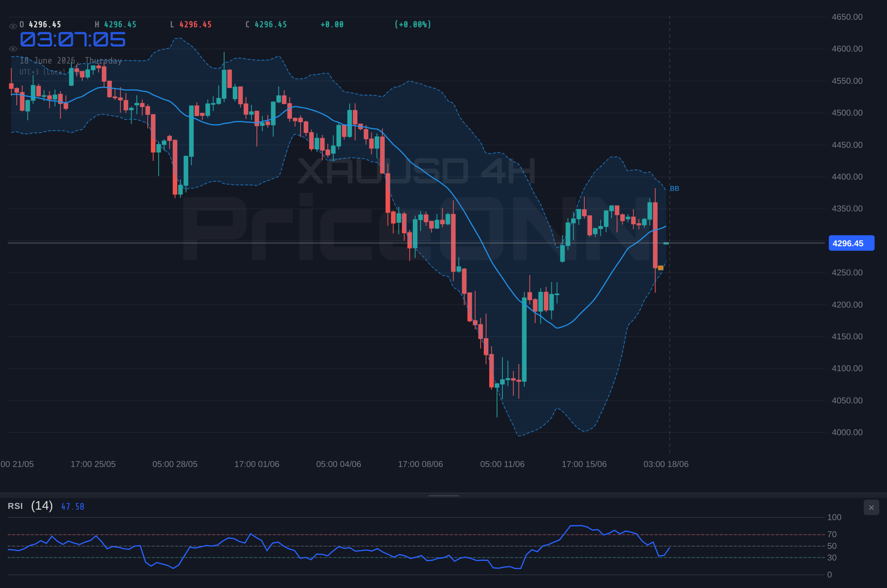Toggle the eye icon beside the OHLC values
This screenshot has height=588, width=887.
[13, 26]
